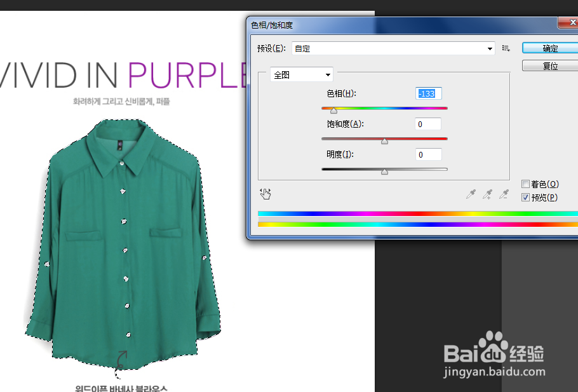The height and width of the screenshot is (392, 578).
Task: Select the lightness value input field
Action: [427, 154]
